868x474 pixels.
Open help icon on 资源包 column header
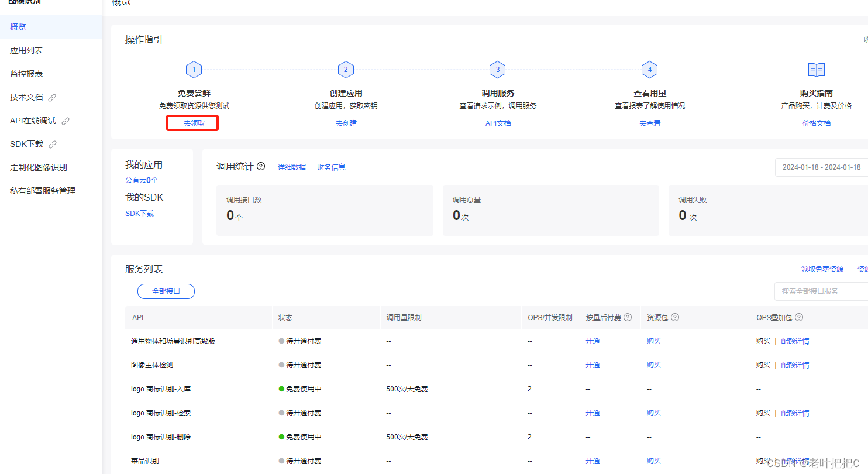coord(674,317)
